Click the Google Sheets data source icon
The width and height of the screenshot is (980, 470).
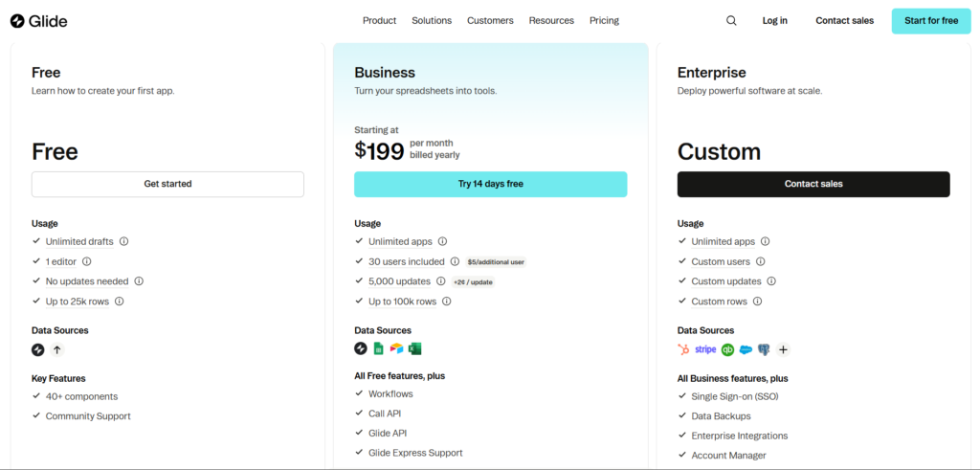pos(378,348)
